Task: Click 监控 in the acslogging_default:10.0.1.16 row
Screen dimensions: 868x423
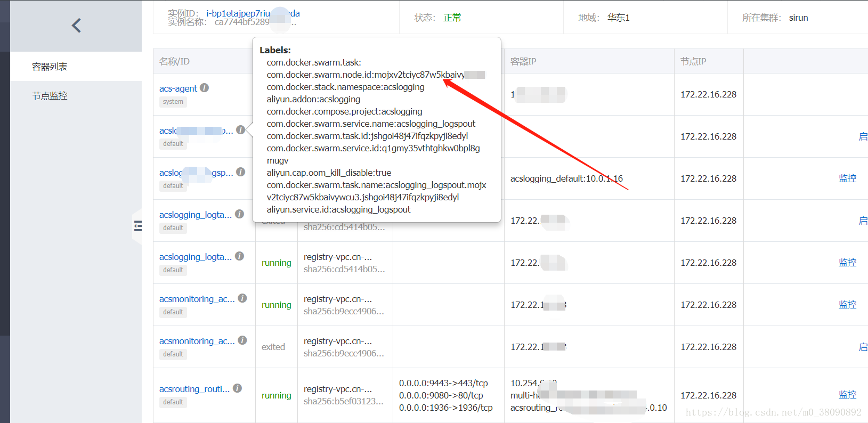Action: pyautogui.click(x=847, y=178)
